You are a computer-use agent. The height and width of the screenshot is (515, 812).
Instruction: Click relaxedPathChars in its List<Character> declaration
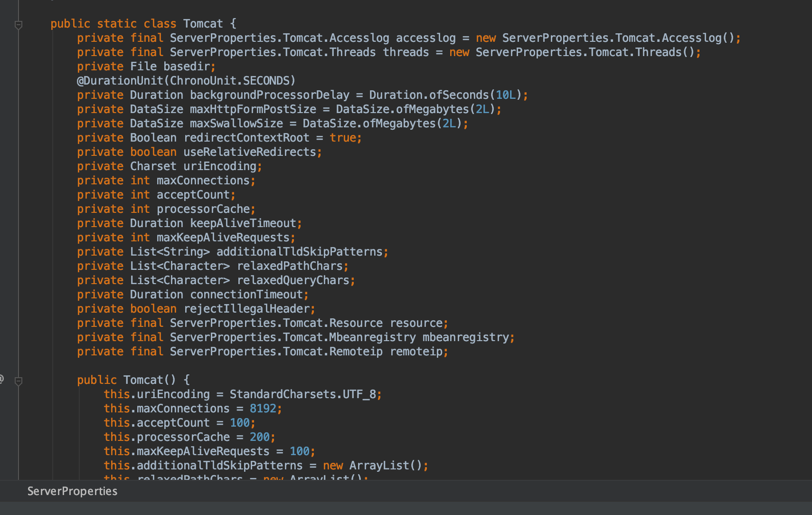[290, 266]
